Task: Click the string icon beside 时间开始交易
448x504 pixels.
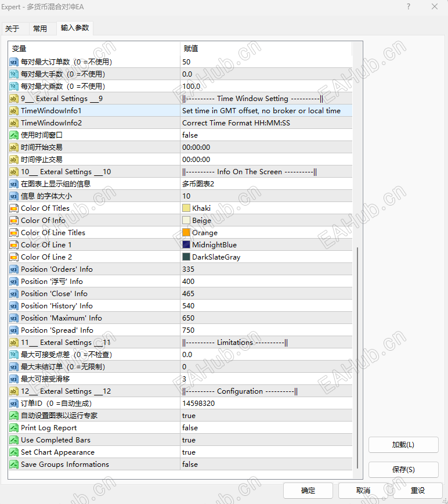Action: [x=13, y=147]
